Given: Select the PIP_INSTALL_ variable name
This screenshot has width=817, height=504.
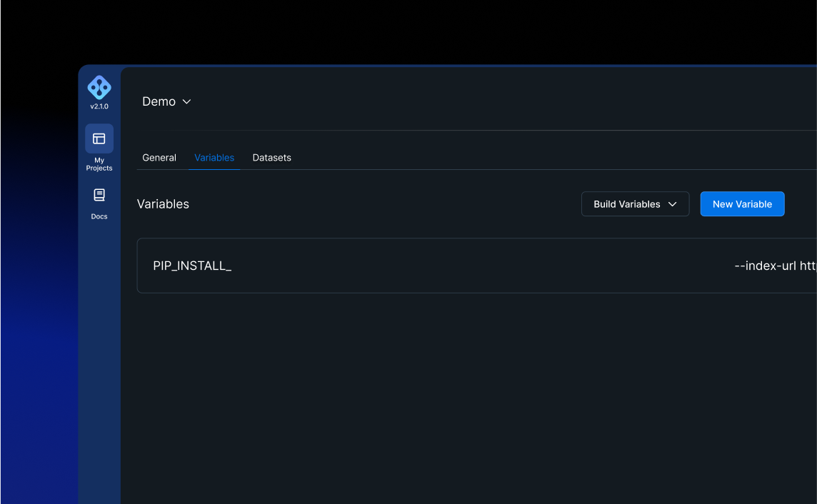Looking at the screenshot, I should (x=191, y=266).
